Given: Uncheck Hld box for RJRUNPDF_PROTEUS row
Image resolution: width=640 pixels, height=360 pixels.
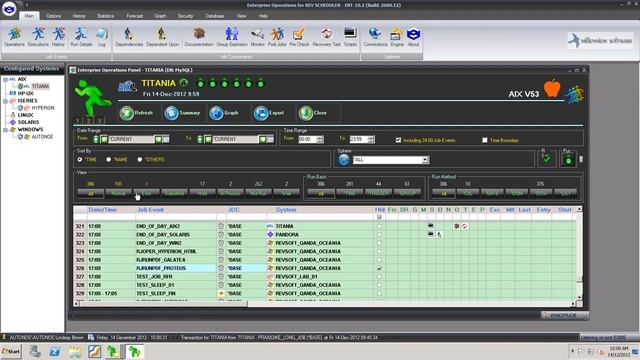Looking at the screenshot, I should click(379, 268).
